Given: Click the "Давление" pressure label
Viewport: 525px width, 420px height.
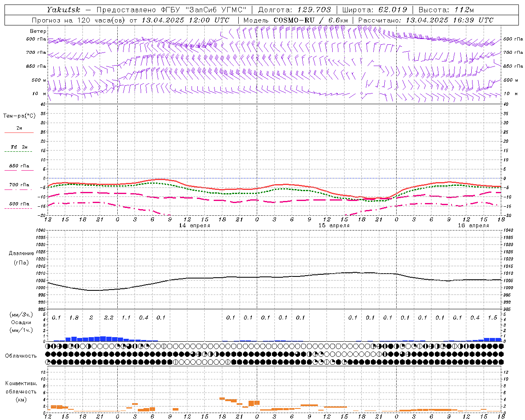Looking at the screenshot, I should point(21,253).
